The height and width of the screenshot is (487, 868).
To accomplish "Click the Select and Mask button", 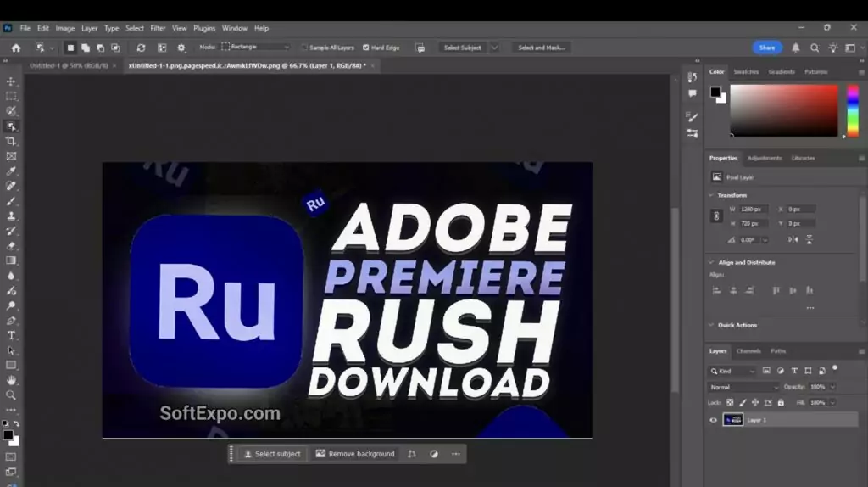I will (541, 48).
